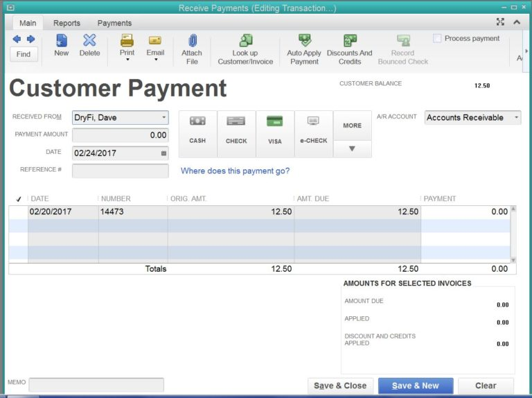The height and width of the screenshot is (398, 532).
Task: Click the customer balance 12.50 value
Action: click(x=482, y=85)
